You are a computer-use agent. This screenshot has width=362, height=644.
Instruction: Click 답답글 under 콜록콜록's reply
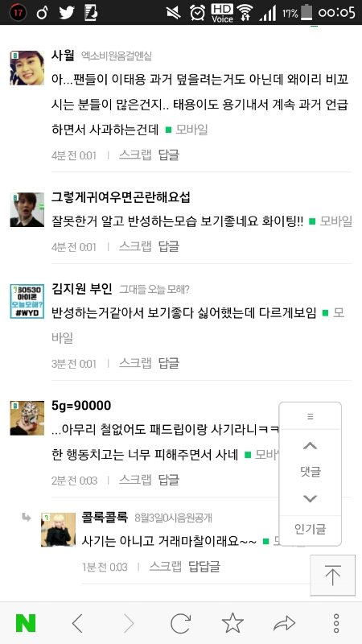[x=204, y=567]
